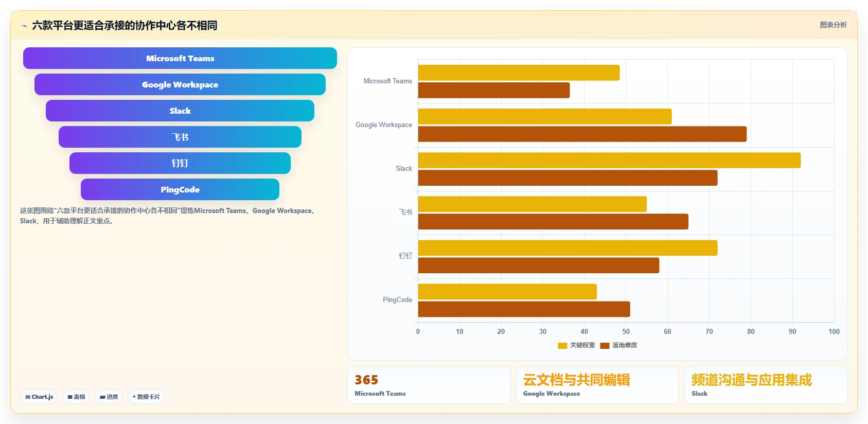Image resolution: width=868 pixels, height=424 pixels.
Task: Click the caption paragraph below the funnel
Action: tap(169, 216)
